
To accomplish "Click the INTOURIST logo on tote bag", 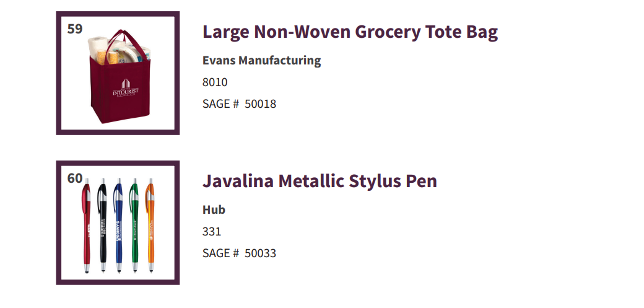I will click(x=126, y=88).
